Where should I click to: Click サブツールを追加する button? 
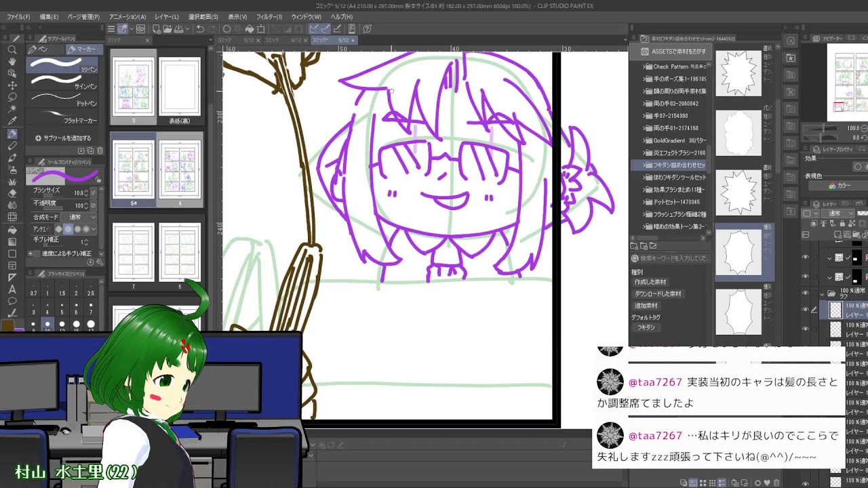pyautogui.click(x=63, y=138)
